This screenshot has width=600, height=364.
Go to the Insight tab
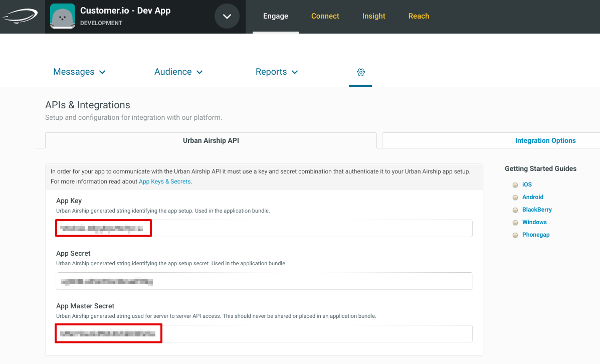374,16
